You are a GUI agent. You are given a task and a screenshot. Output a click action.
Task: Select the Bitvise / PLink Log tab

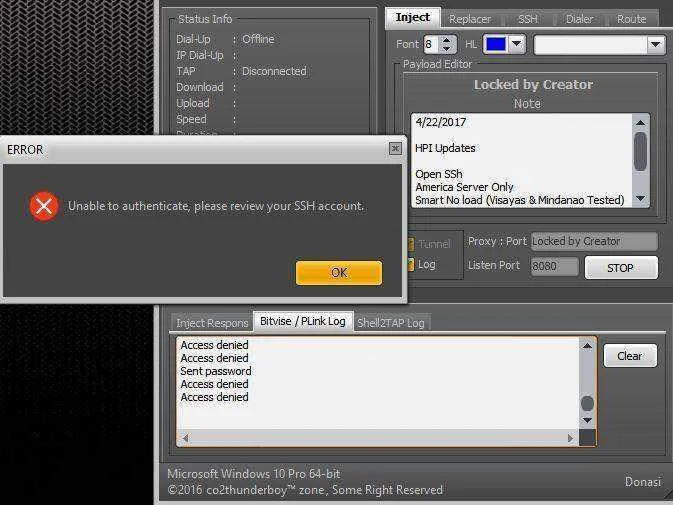click(x=303, y=321)
